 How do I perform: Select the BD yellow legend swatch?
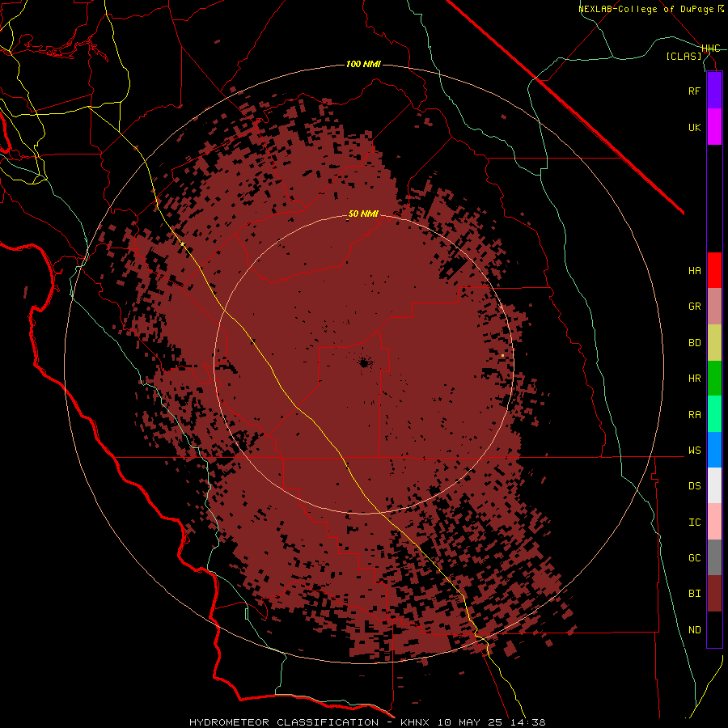pyautogui.click(x=714, y=343)
